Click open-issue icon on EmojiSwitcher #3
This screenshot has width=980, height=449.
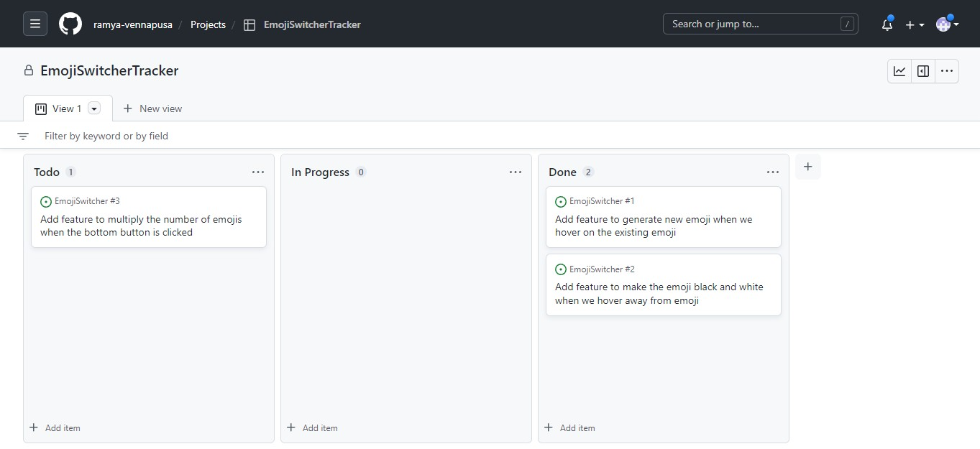pyautogui.click(x=46, y=202)
